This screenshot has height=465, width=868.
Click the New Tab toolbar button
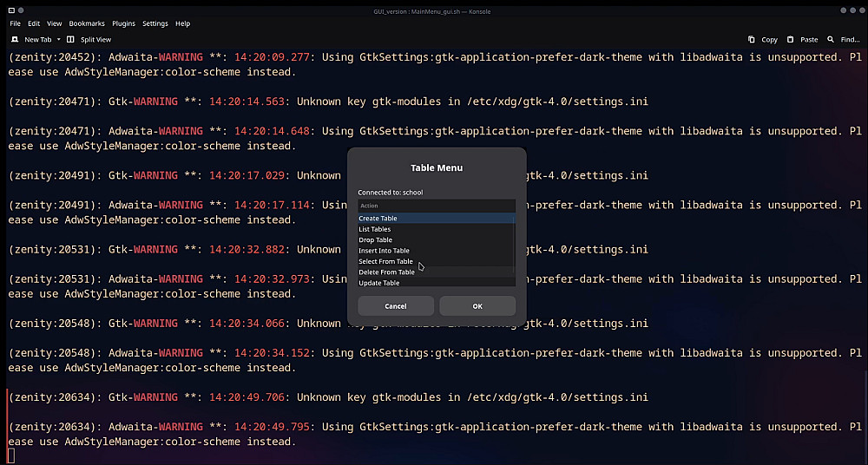[x=32, y=40]
